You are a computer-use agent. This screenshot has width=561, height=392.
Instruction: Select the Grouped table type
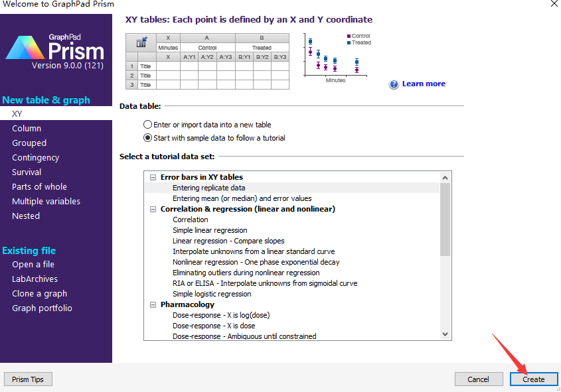[29, 143]
